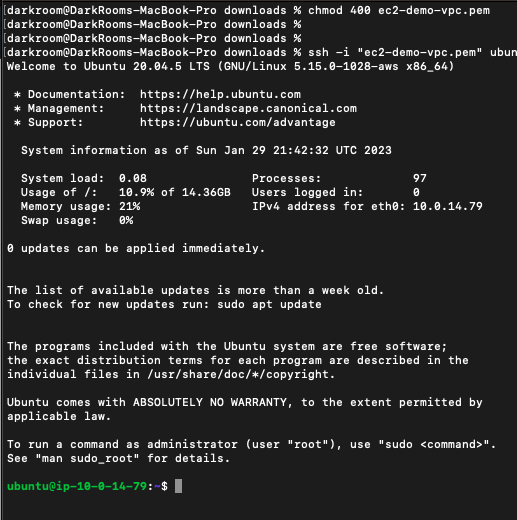Click the IPv4 address 10.0.14.79 value

pyautogui.click(x=448, y=206)
